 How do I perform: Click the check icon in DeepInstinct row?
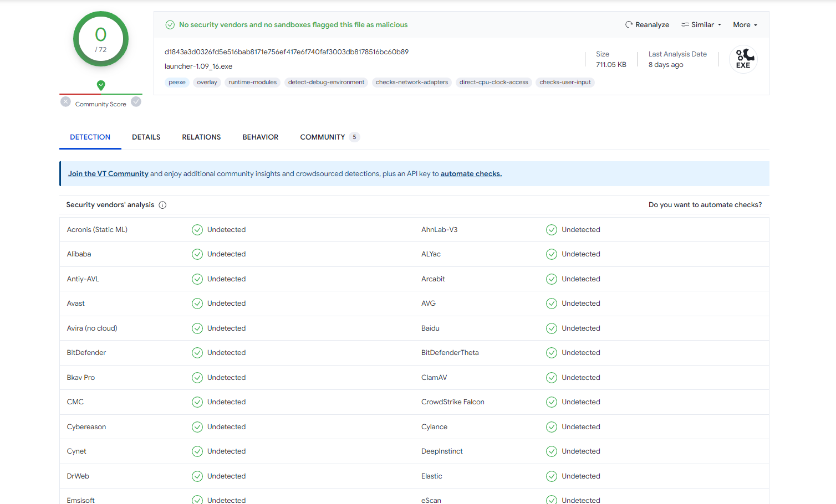click(x=552, y=451)
